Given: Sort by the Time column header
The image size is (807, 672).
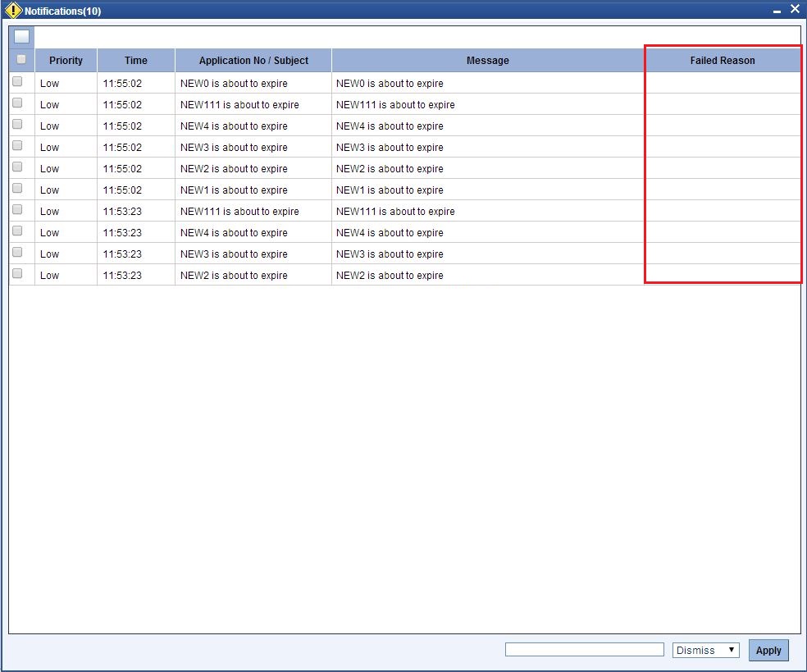Looking at the screenshot, I should (136, 60).
